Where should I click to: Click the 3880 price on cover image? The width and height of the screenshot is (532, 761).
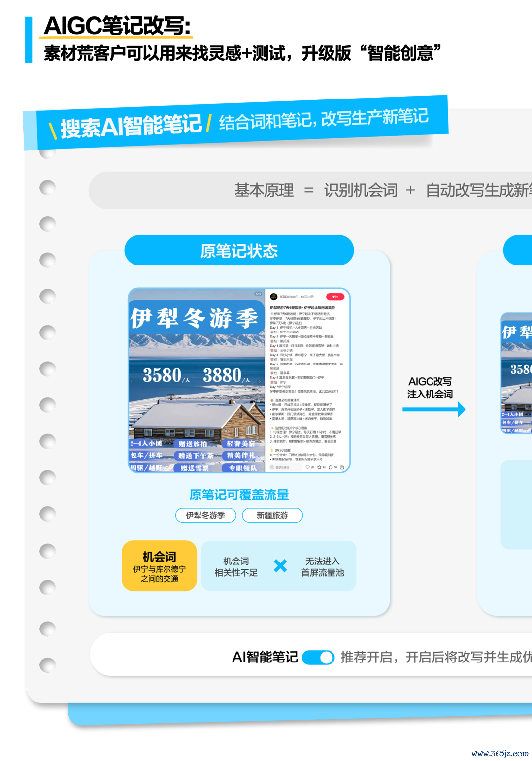pos(226,376)
